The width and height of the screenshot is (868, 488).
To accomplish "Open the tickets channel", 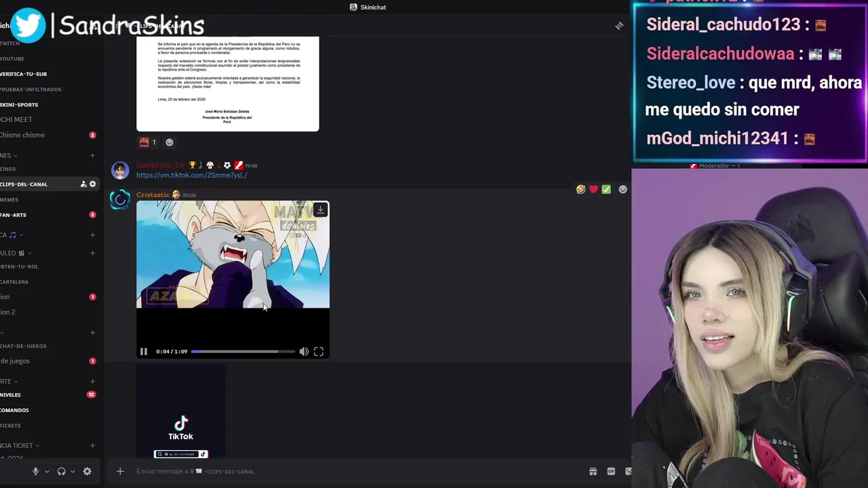I will (x=10, y=425).
